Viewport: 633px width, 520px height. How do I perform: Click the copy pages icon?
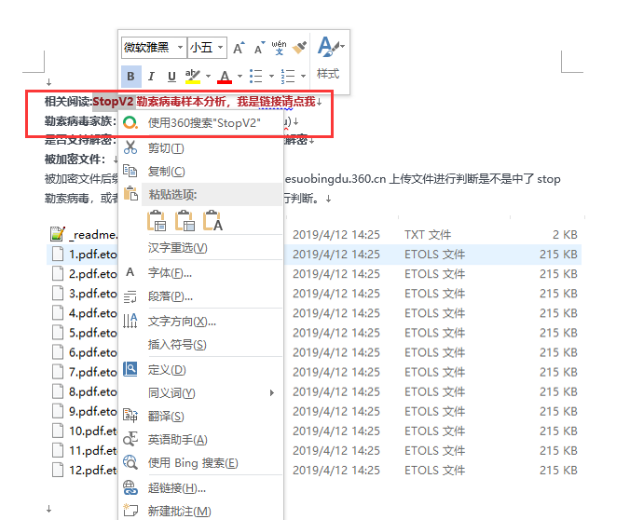130,171
